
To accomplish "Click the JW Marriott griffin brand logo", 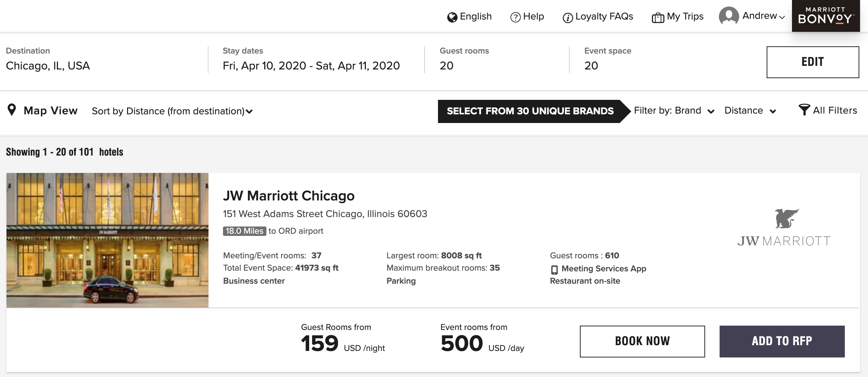I will pos(784,228).
